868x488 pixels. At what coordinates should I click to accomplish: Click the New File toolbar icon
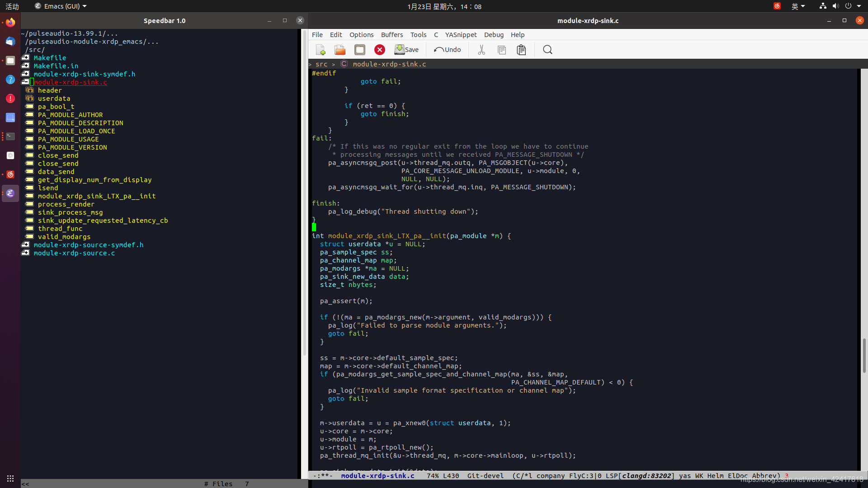click(321, 50)
